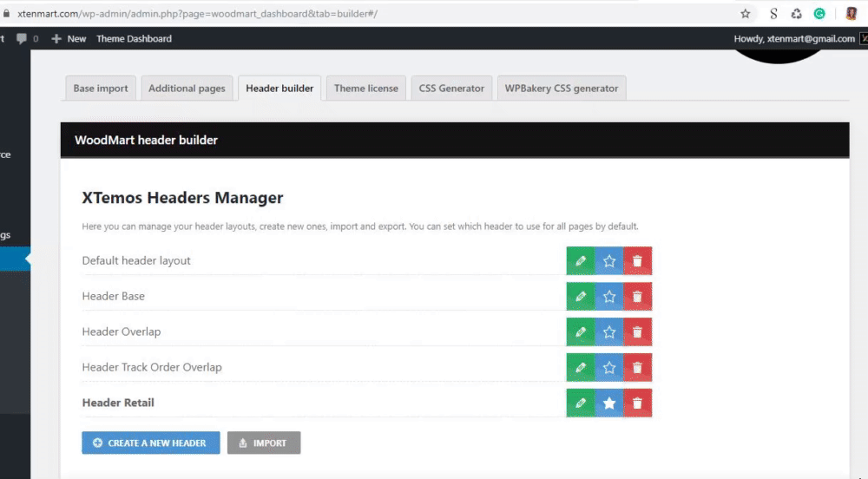Edit Header Base with pencil icon
Screen dimensions: 868x479
(580, 297)
